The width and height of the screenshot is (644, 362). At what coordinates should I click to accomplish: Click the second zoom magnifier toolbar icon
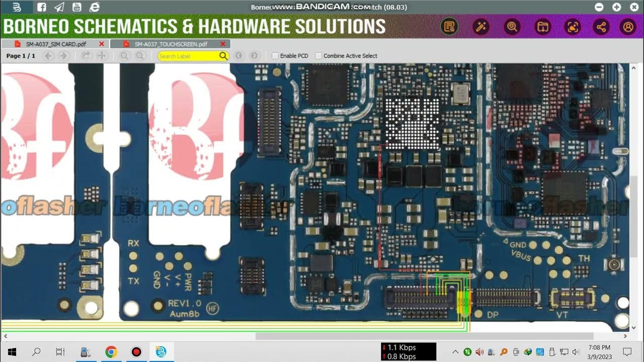[x=140, y=56]
